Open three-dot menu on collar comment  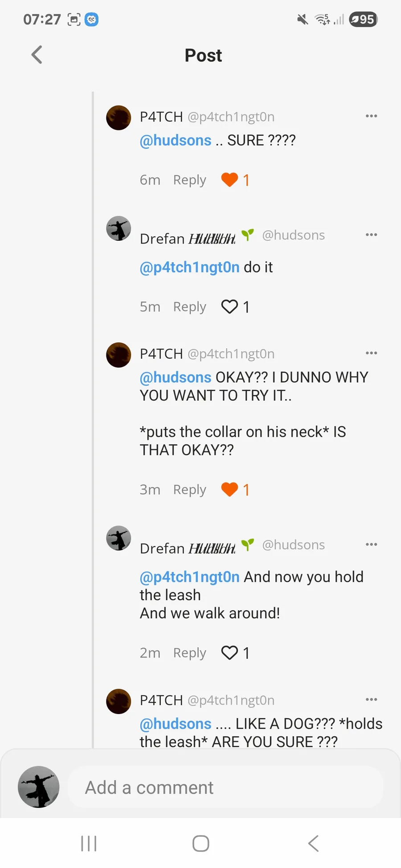pyautogui.click(x=371, y=353)
